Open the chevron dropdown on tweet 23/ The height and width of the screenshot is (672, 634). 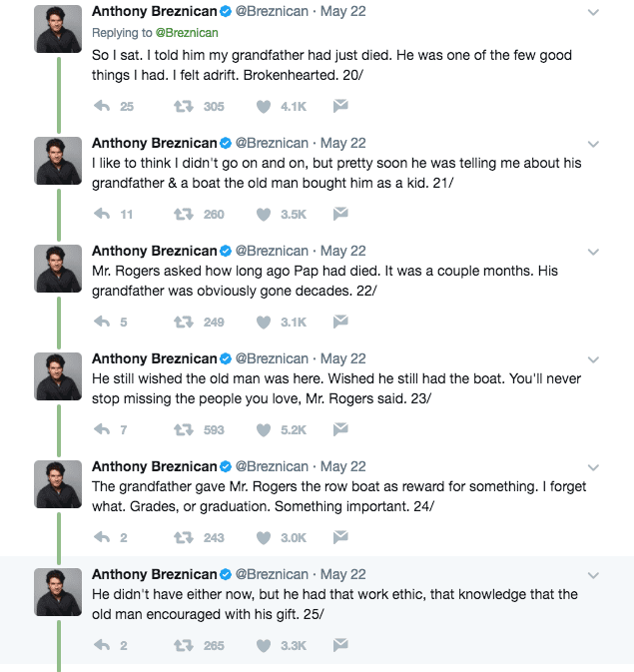(594, 358)
